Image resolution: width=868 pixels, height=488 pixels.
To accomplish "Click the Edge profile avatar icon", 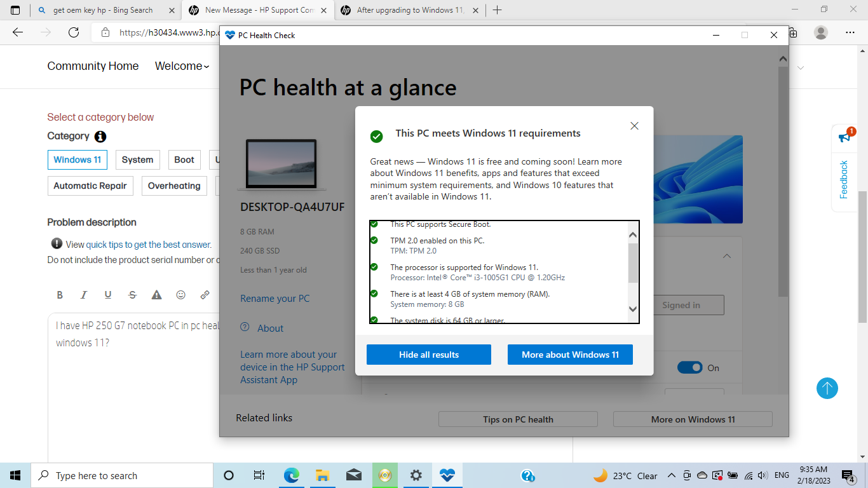I will point(821,32).
